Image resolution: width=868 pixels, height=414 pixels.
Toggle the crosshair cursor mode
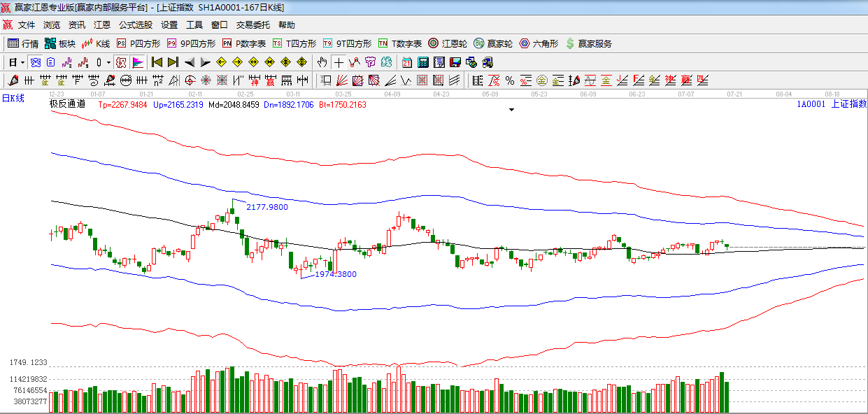[339, 62]
